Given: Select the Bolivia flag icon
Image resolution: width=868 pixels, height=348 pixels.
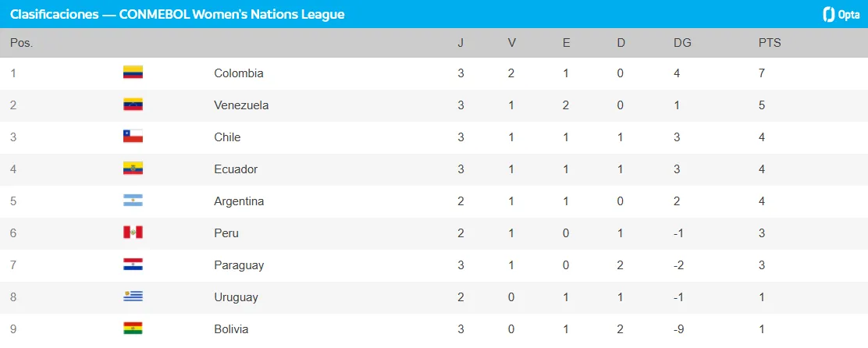Looking at the screenshot, I should pyautogui.click(x=133, y=328).
